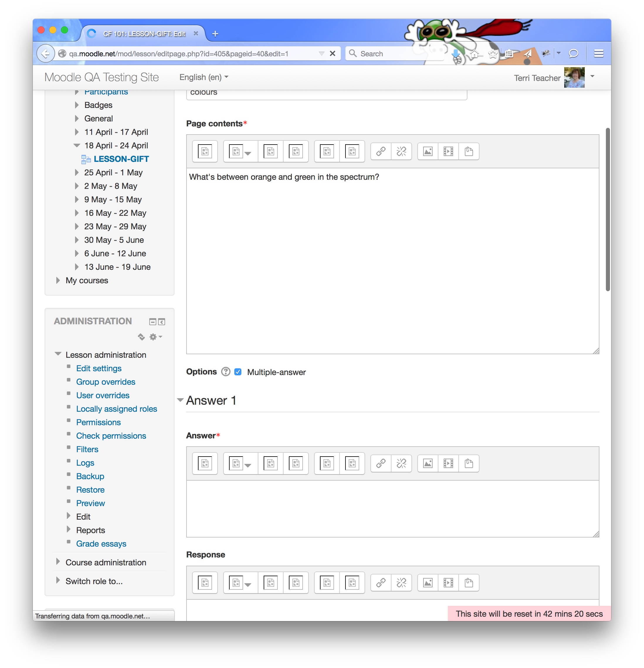Insert image in the Response editor
The image size is (644, 668).
click(428, 583)
